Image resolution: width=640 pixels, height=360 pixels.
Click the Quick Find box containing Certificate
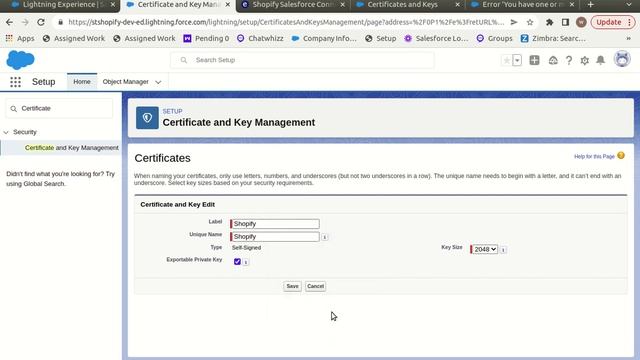(x=59, y=109)
